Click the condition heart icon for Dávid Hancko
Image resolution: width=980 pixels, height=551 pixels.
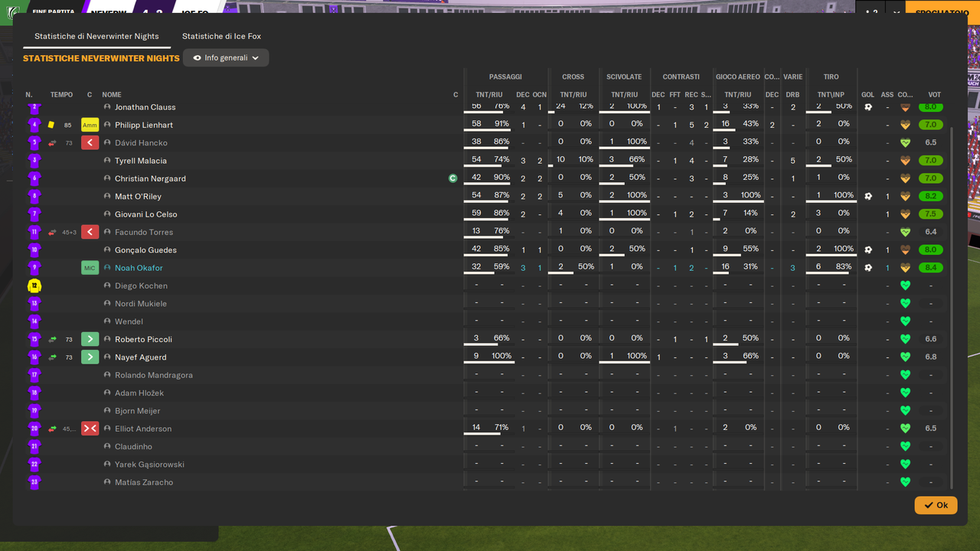pyautogui.click(x=905, y=143)
